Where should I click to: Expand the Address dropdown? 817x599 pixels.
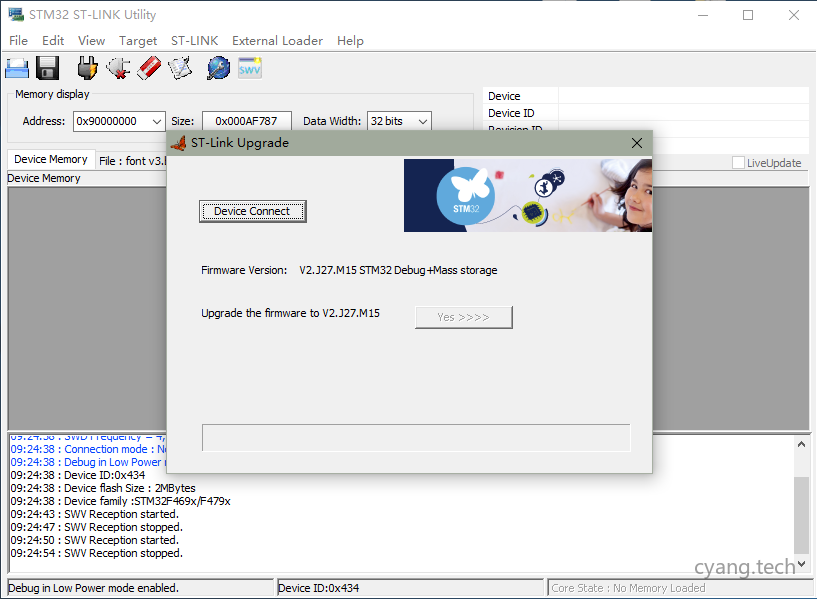pos(156,121)
